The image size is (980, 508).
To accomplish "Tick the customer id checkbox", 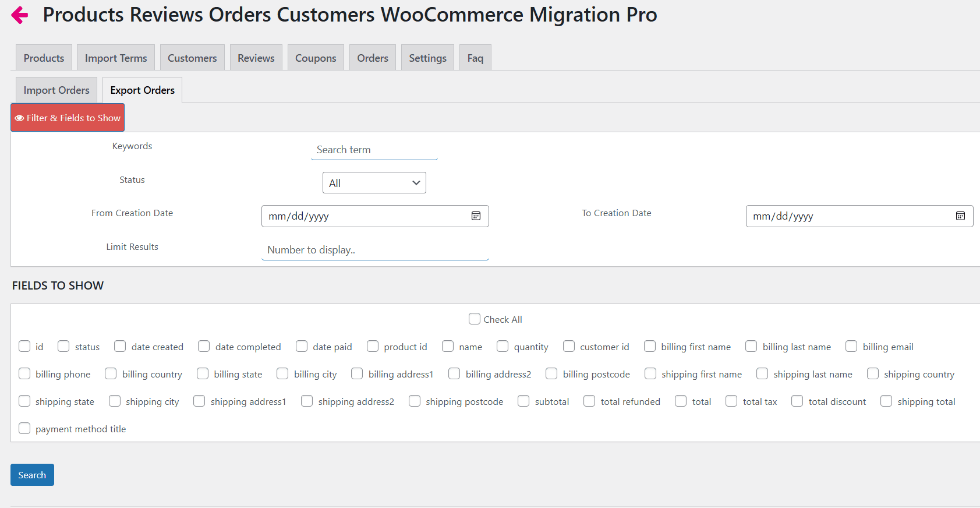I will point(569,346).
